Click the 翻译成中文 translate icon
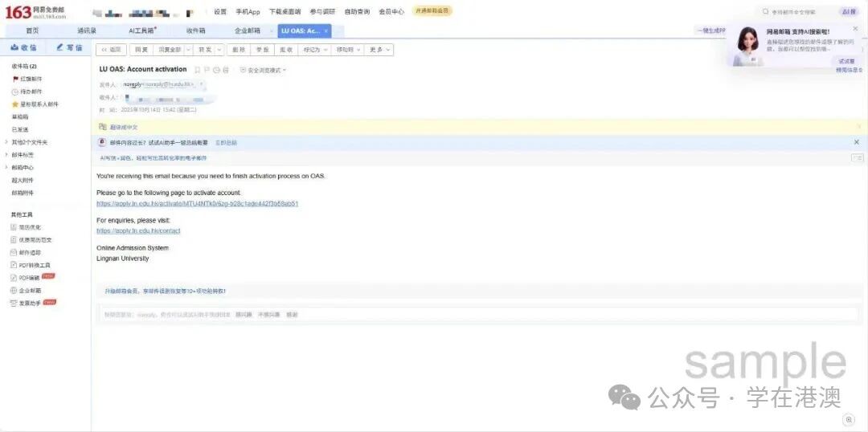Viewport: 868px width, 432px height. coord(103,127)
